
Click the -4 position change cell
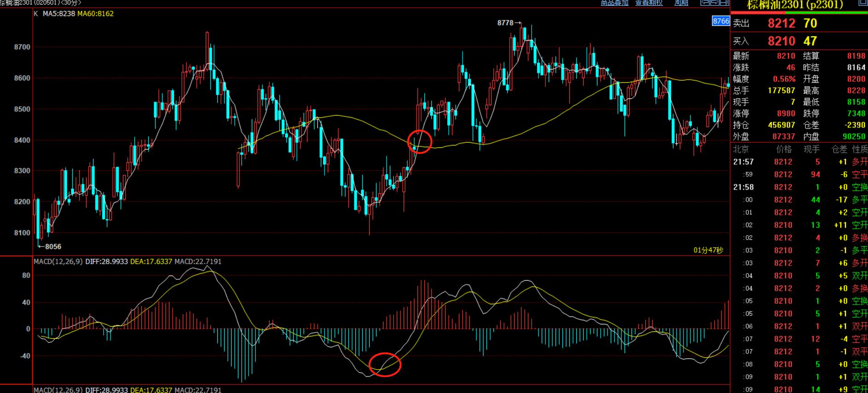[x=844, y=339]
